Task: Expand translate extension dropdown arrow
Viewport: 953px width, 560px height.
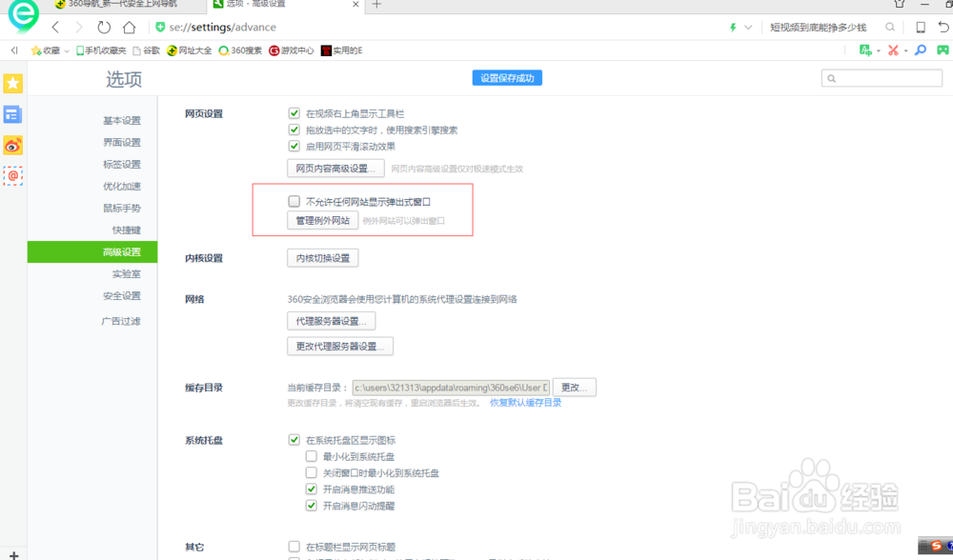Action: click(879, 51)
